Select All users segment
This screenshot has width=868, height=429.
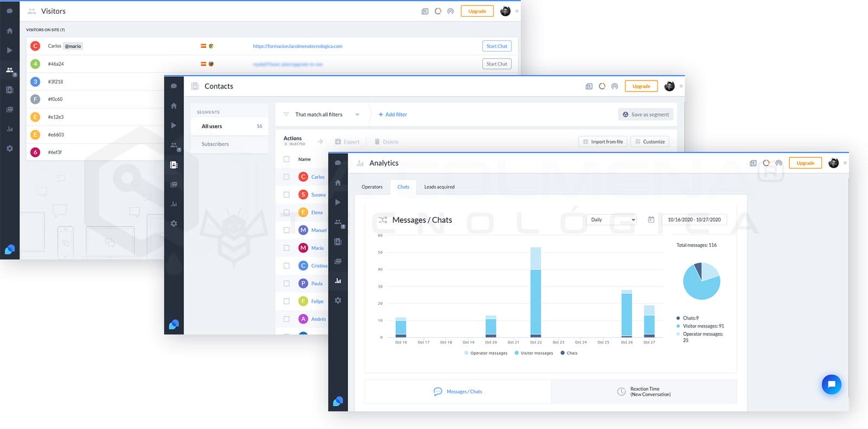230,126
